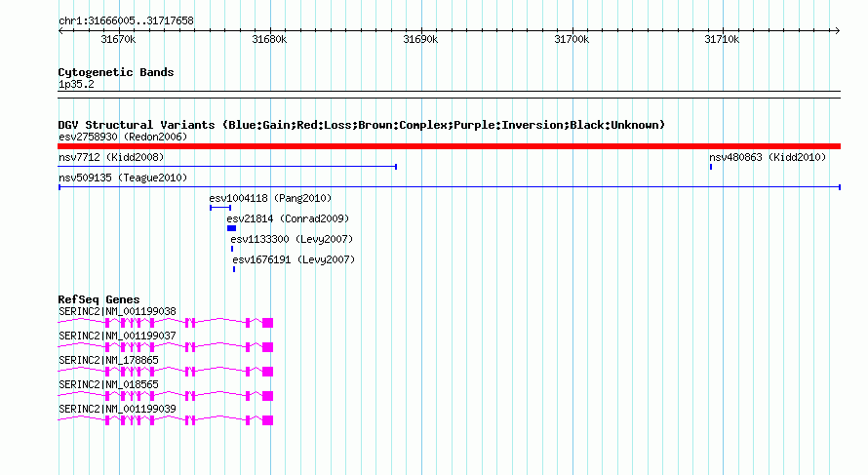Click the red esv2758930 loss variant bar

(x=449, y=146)
